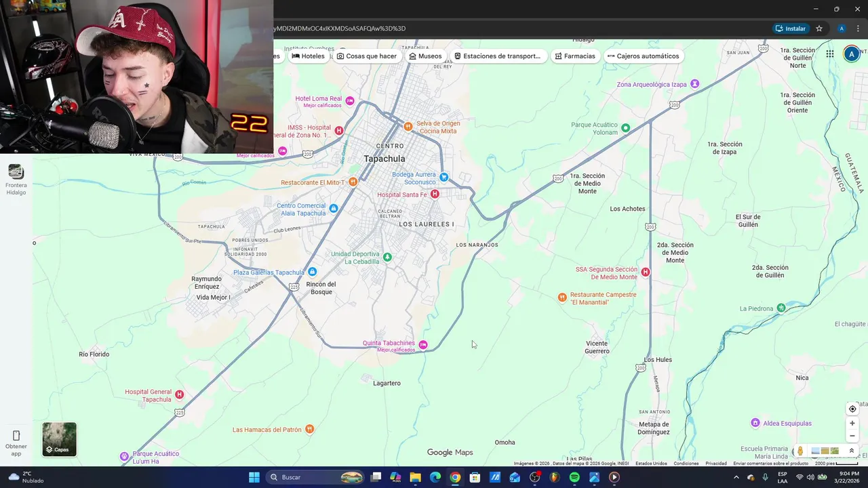Select the Hoteles filter chip
Viewport: 868px width, 488px height.
pyautogui.click(x=308, y=56)
